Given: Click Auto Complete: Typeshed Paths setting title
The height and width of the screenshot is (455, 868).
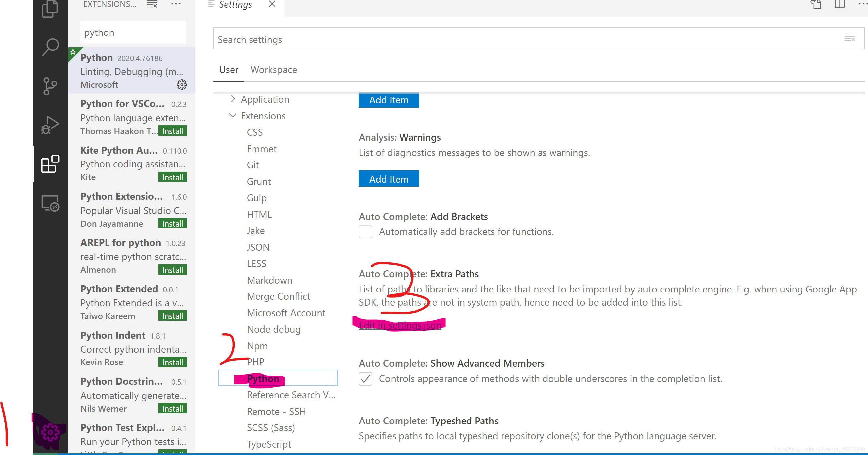Looking at the screenshot, I should 428,421.
